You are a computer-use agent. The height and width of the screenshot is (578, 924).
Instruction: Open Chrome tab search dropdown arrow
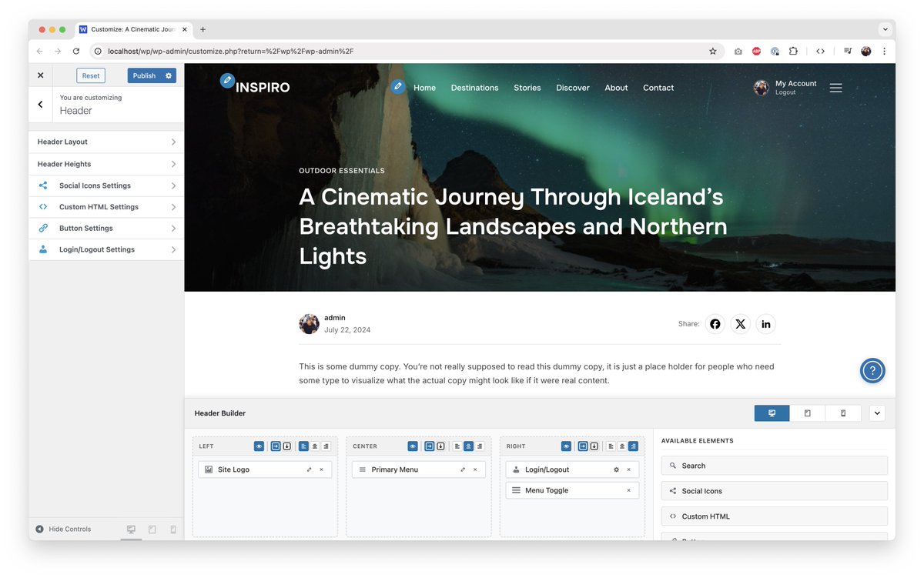click(885, 29)
